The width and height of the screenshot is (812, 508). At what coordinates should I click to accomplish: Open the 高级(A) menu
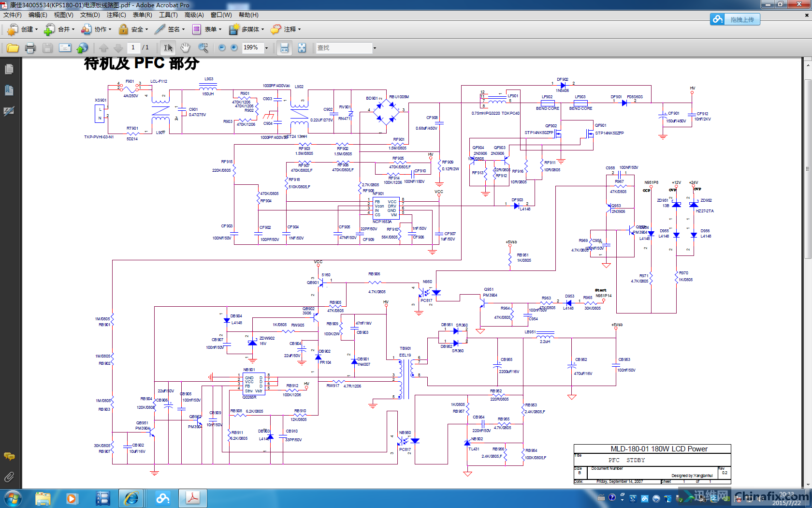tap(194, 15)
